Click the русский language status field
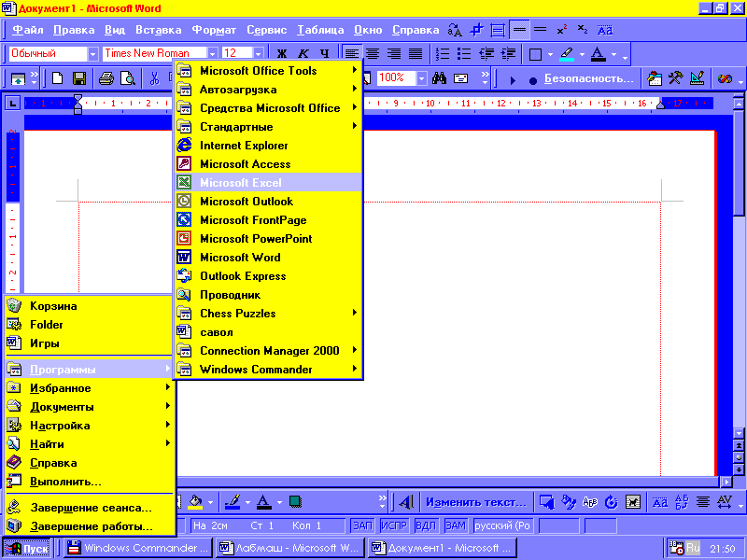Image resolution: width=747 pixels, height=560 pixels. (x=502, y=525)
